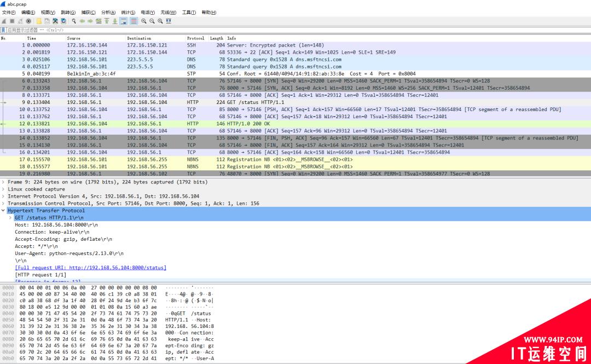Image resolution: width=591 pixels, height=364 pixels.
Task: Select the Connection: keep-alive line
Action: tap(52, 232)
